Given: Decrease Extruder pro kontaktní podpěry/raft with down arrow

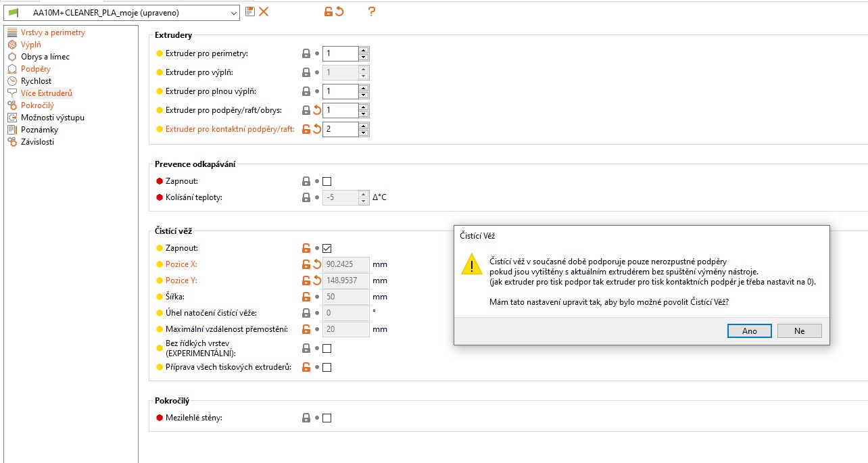Looking at the screenshot, I should (x=364, y=132).
